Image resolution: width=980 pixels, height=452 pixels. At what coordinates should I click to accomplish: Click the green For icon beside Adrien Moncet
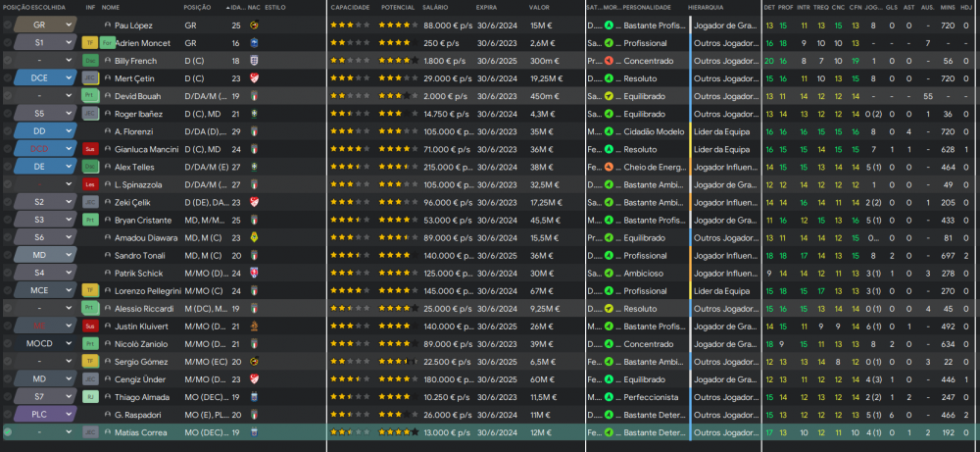pos(108,43)
